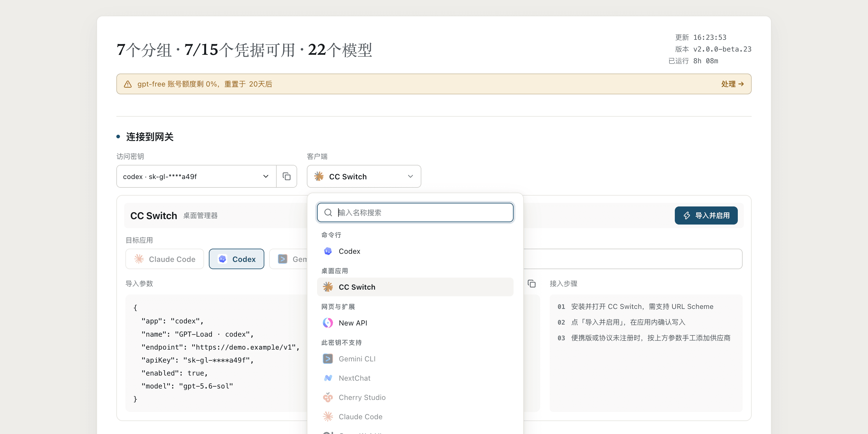The height and width of the screenshot is (434, 868).
Task: Click the 导入并启用 button
Action: click(706, 215)
